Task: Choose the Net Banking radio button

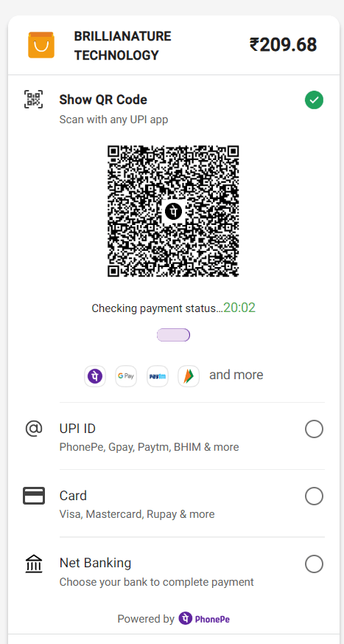Action: [x=314, y=564]
